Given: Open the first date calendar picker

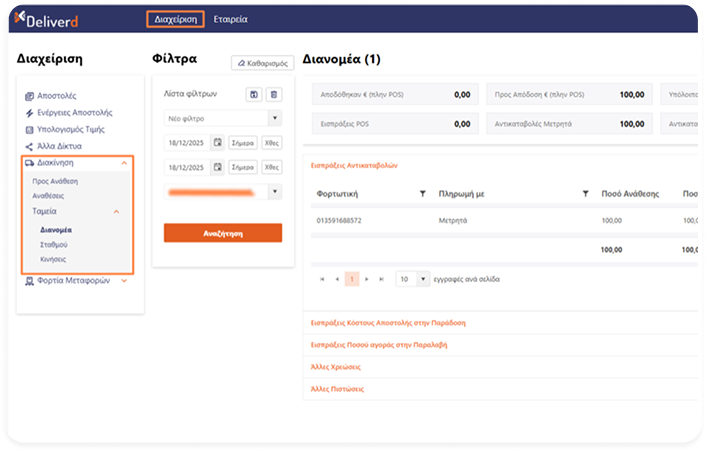Looking at the screenshot, I should click(218, 143).
